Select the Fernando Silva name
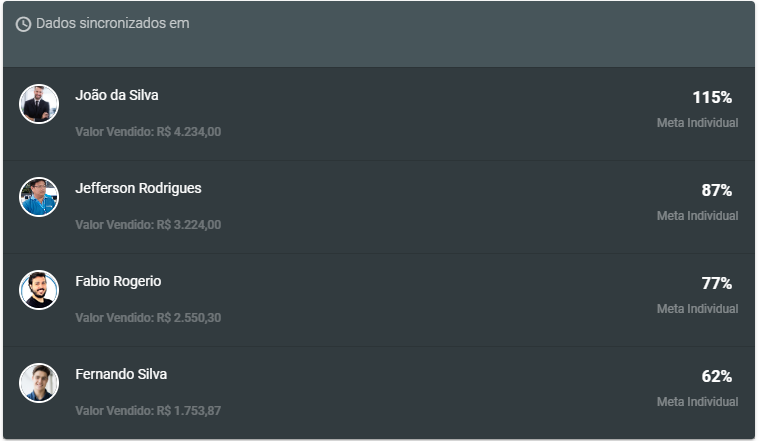 click(x=121, y=374)
